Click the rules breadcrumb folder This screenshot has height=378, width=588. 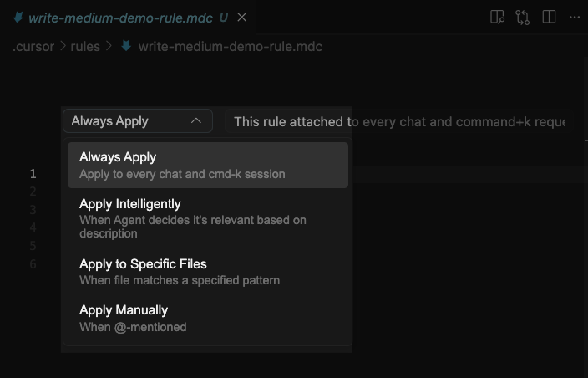point(85,47)
